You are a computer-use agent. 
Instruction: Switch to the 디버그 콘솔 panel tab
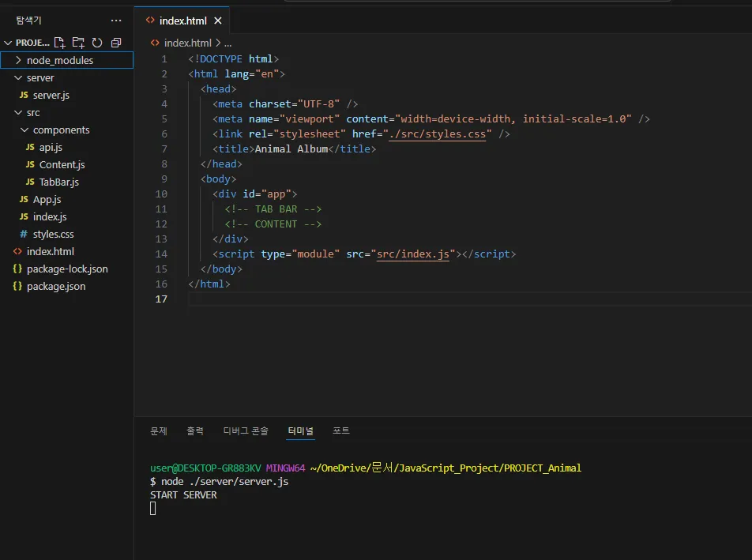pyautogui.click(x=246, y=430)
